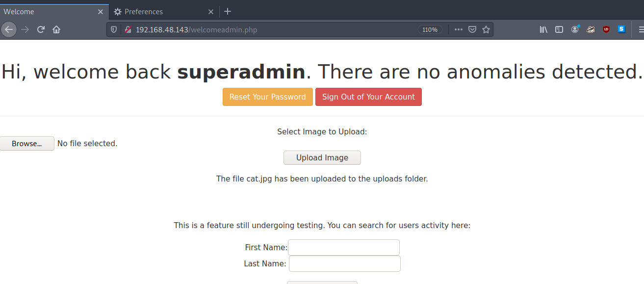Screen dimensions: 644x284
Task: Toggle the sidebar view icon
Action: 559,29
